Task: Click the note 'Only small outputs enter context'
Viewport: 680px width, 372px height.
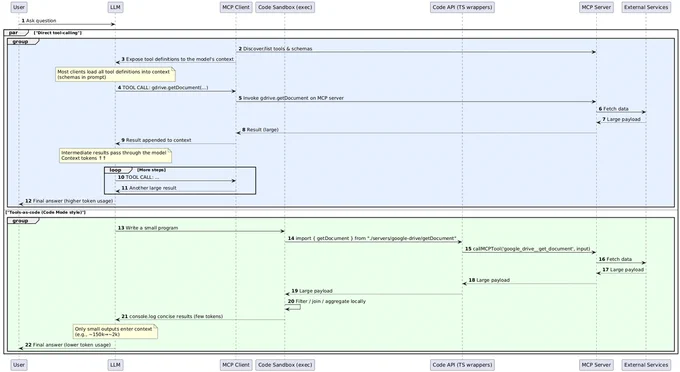Action: pyautogui.click(x=115, y=332)
